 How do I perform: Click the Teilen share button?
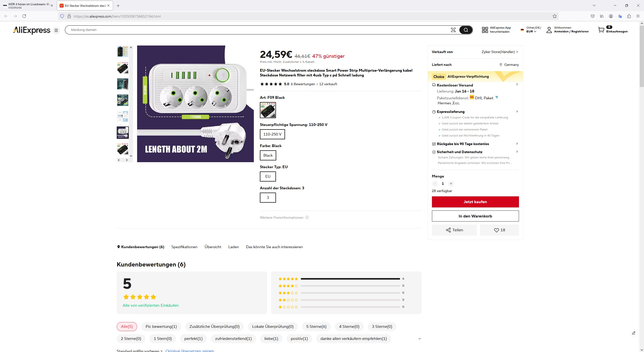click(454, 230)
